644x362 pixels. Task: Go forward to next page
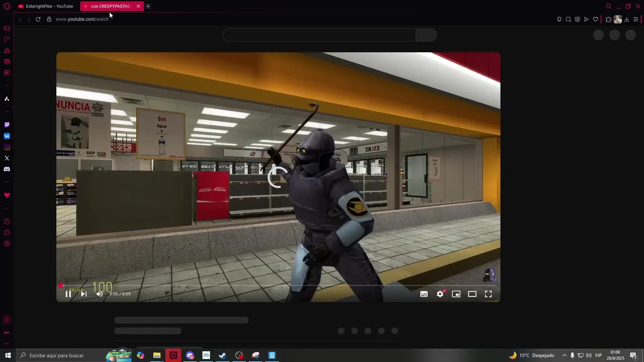coord(29,19)
